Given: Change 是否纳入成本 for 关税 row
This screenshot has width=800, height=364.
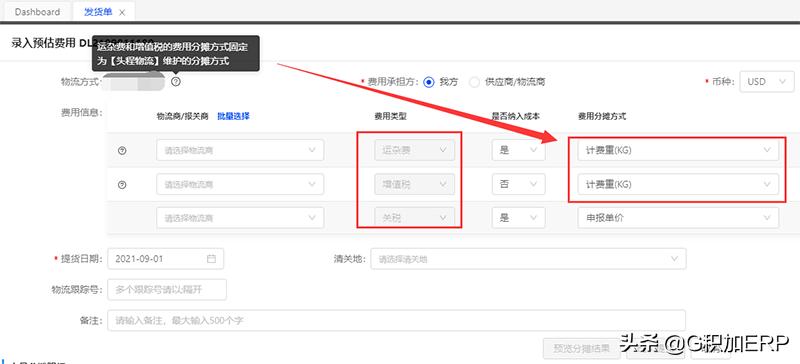Looking at the screenshot, I should [x=518, y=218].
